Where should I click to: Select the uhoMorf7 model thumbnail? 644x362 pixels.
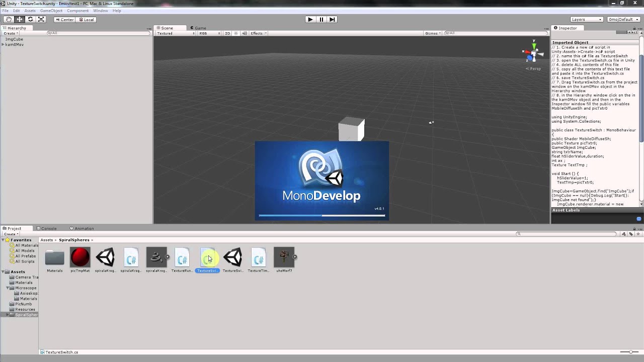click(284, 257)
